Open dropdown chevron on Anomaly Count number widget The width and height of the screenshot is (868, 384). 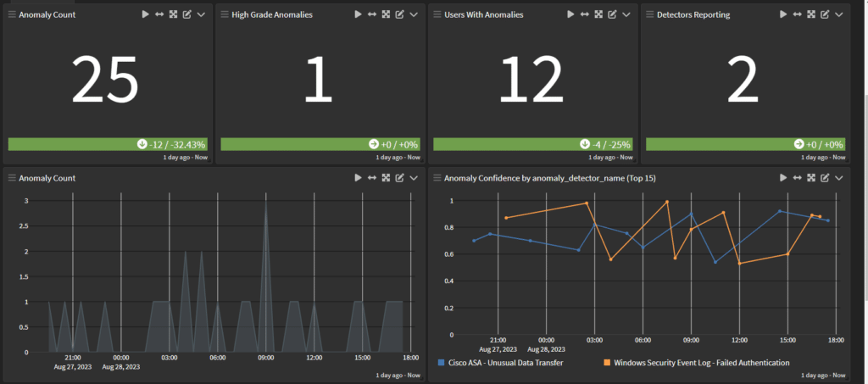[202, 14]
